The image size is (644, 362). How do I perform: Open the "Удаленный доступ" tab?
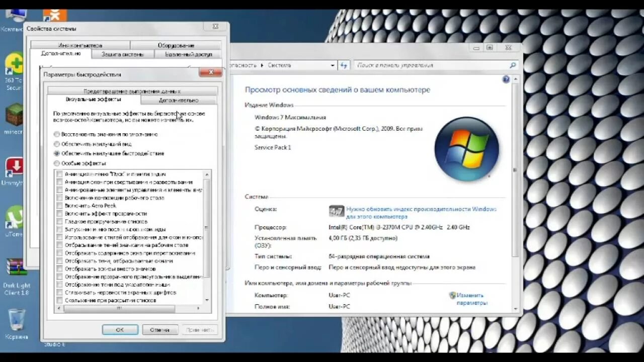coord(188,54)
